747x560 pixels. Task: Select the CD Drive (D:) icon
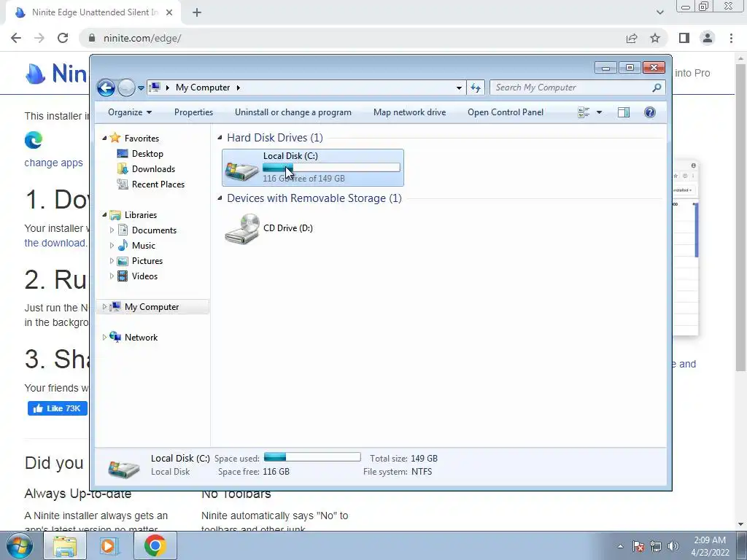point(242,228)
